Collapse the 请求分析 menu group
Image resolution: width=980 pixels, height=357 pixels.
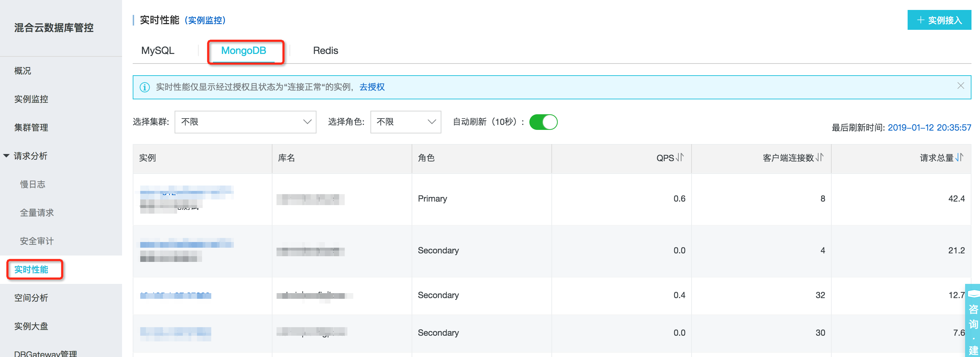[6, 156]
